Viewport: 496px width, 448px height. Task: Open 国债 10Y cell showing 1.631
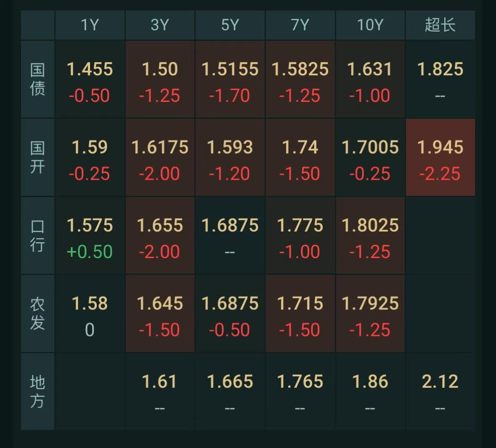[370, 79]
